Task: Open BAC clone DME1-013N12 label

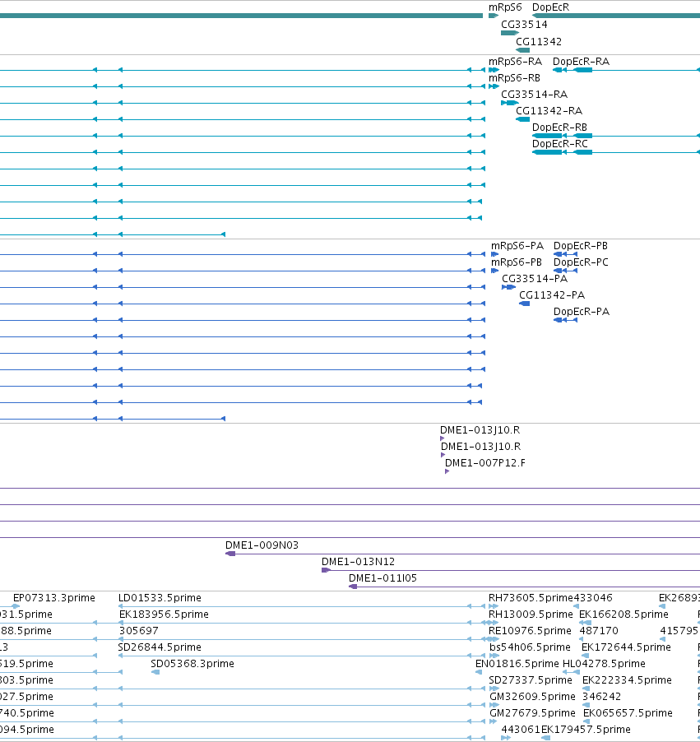Action: pyautogui.click(x=358, y=562)
